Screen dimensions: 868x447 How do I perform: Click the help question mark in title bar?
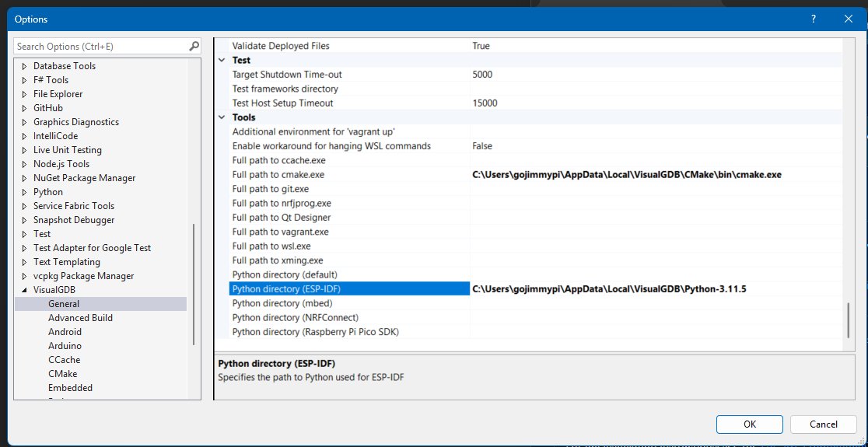[x=814, y=19]
